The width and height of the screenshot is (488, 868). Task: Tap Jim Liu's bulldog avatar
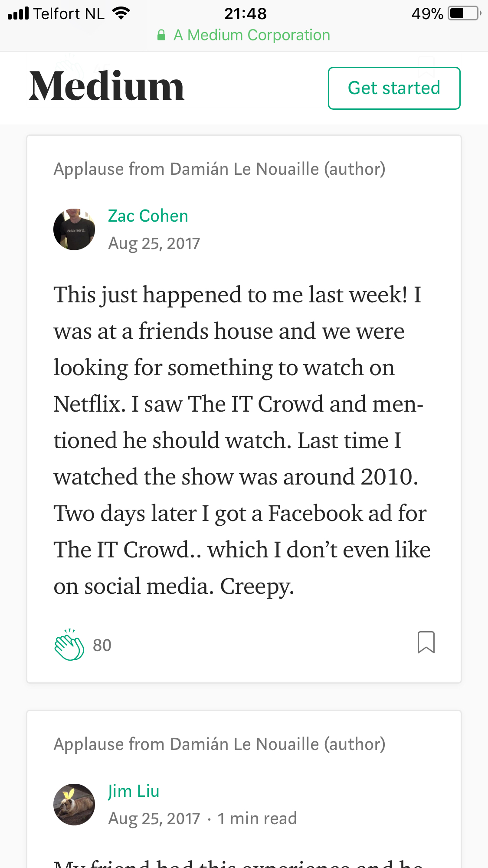74,804
